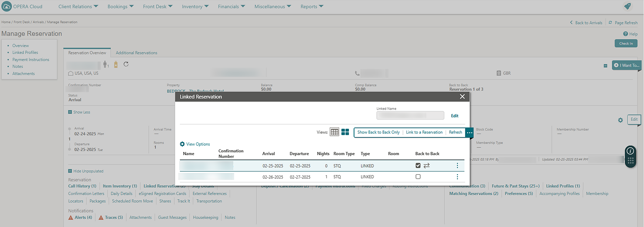Viewport: 644px width, 227px height.
Task: Click Link to a Reservation
Action: click(x=424, y=132)
